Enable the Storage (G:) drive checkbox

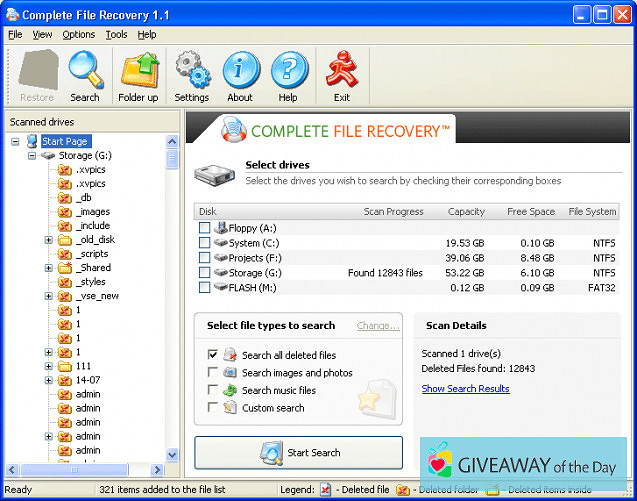(205, 273)
